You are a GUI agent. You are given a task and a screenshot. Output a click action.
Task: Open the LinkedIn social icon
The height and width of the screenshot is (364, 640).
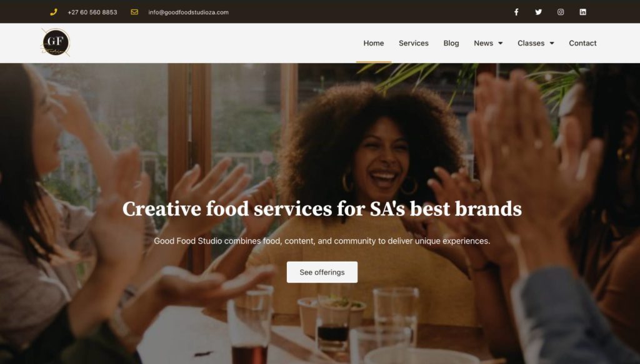[583, 12]
